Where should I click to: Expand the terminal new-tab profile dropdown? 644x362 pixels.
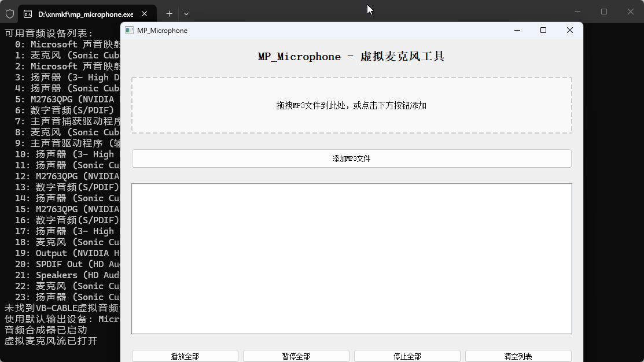pos(186,13)
